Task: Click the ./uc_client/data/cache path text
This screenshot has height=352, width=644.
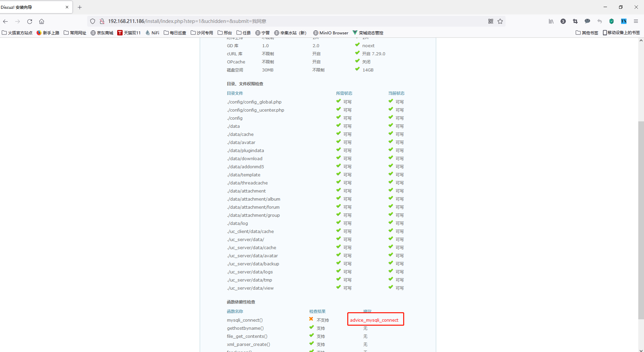Action: tap(250, 231)
